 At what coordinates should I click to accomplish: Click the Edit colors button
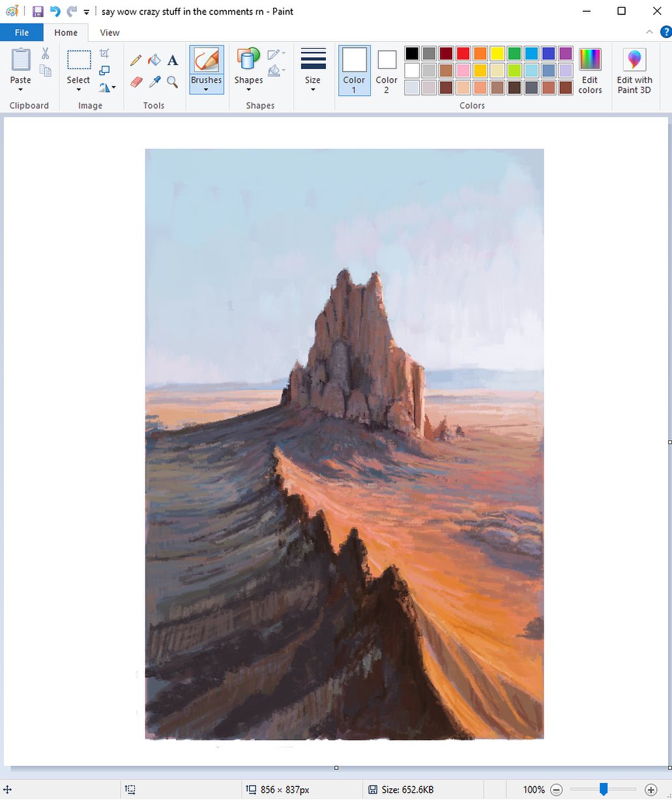[x=590, y=70]
